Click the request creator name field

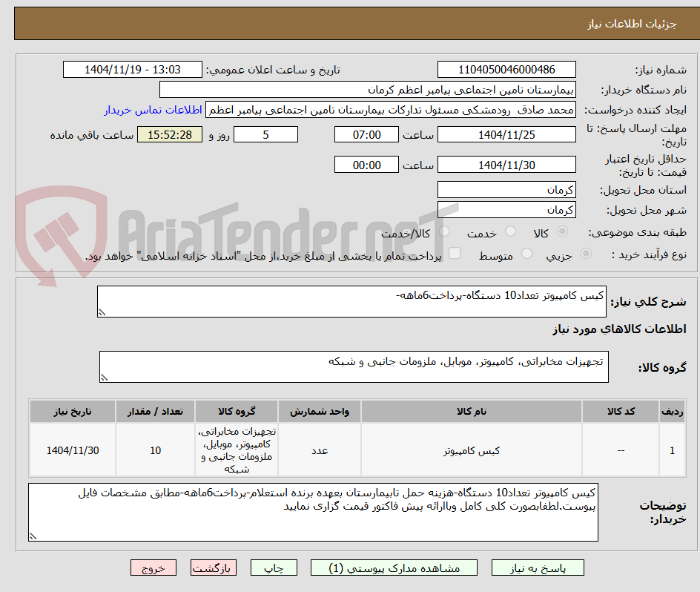click(391, 110)
